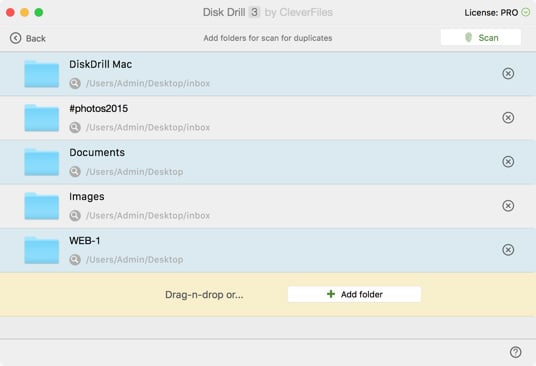
Task: Select the DiskDrill Mac folder icon
Action: pyautogui.click(x=41, y=74)
